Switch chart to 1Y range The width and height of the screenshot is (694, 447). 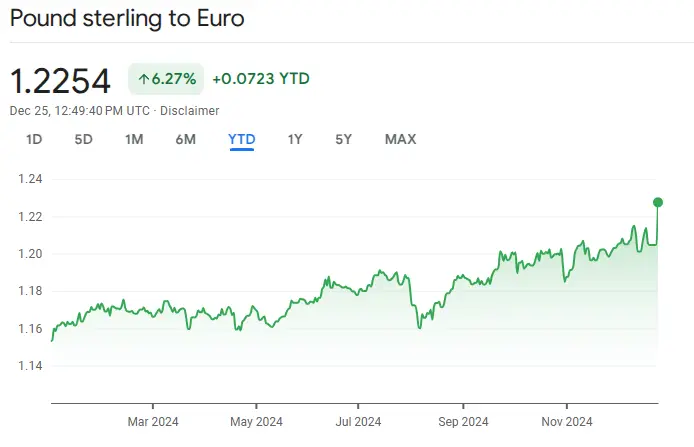pos(295,139)
